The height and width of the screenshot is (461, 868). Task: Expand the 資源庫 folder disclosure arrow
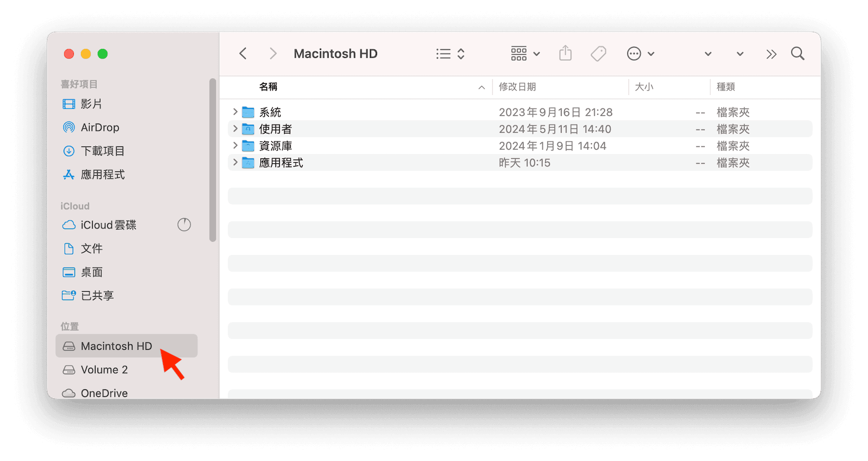(235, 145)
